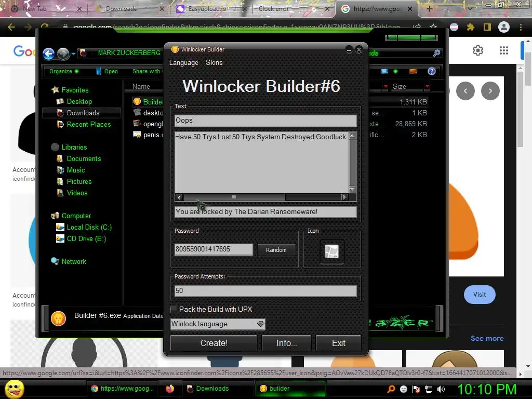
Task: Click the Chrome bookmark star icon
Action: [433, 27]
